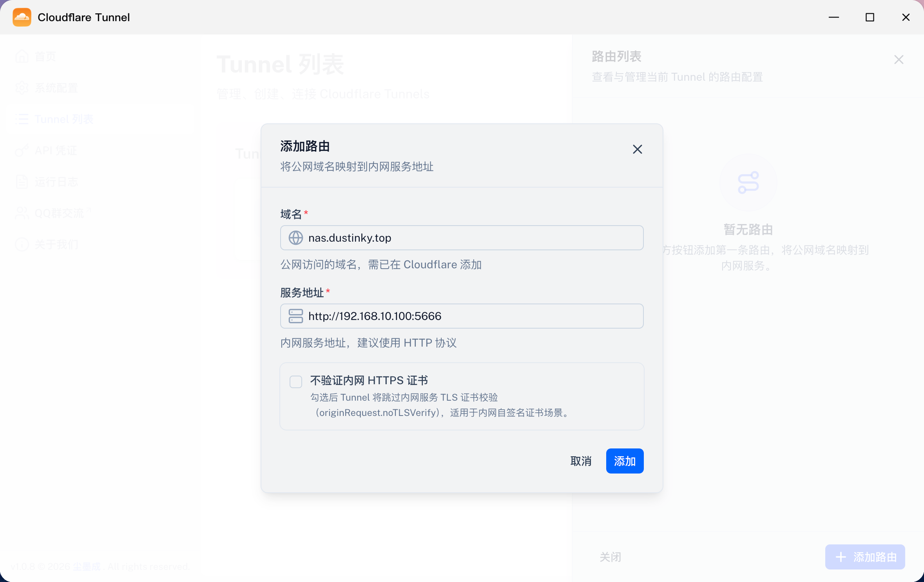Click the route icon above 暂无路由
Viewport: 924px width, 582px height.
pyautogui.click(x=748, y=183)
